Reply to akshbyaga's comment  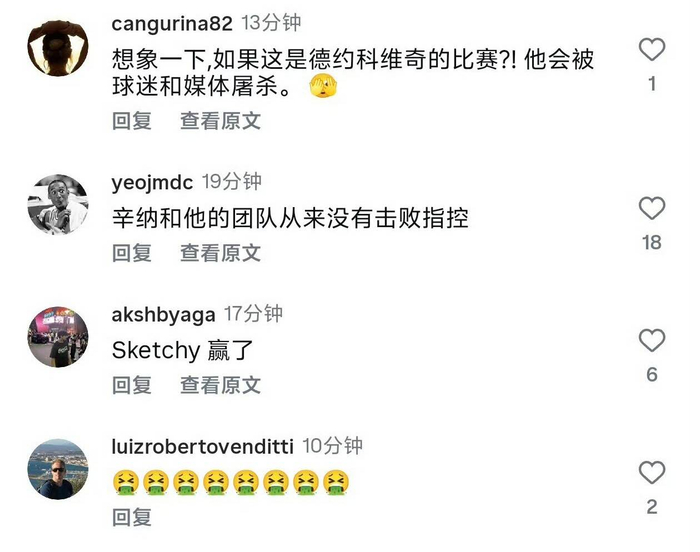coord(132,385)
